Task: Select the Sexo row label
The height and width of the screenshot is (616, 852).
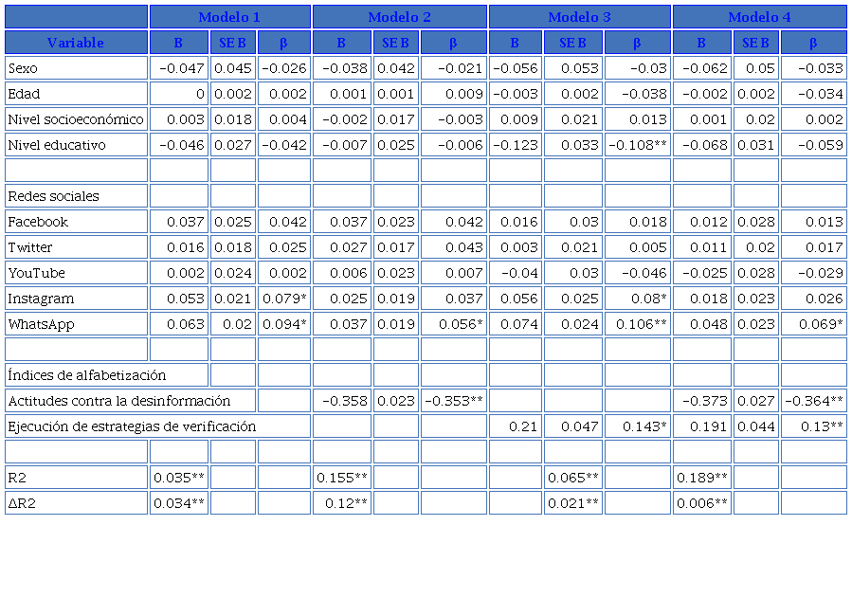Action: (76, 68)
